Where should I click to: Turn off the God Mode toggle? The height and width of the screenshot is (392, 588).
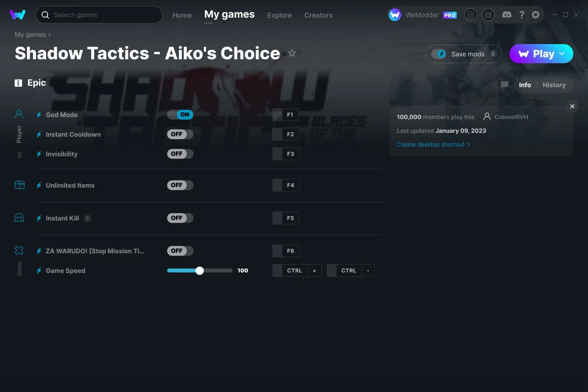[x=180, y=114]
